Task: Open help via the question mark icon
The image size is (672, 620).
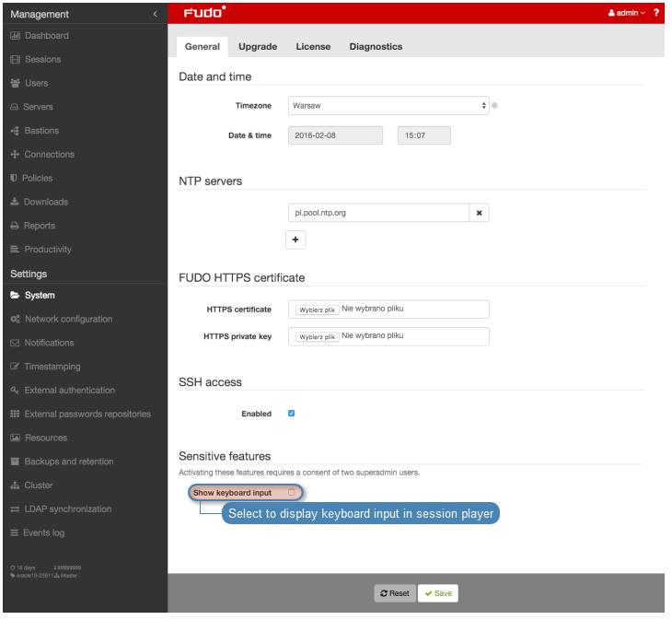Action: tap(655, 13)
